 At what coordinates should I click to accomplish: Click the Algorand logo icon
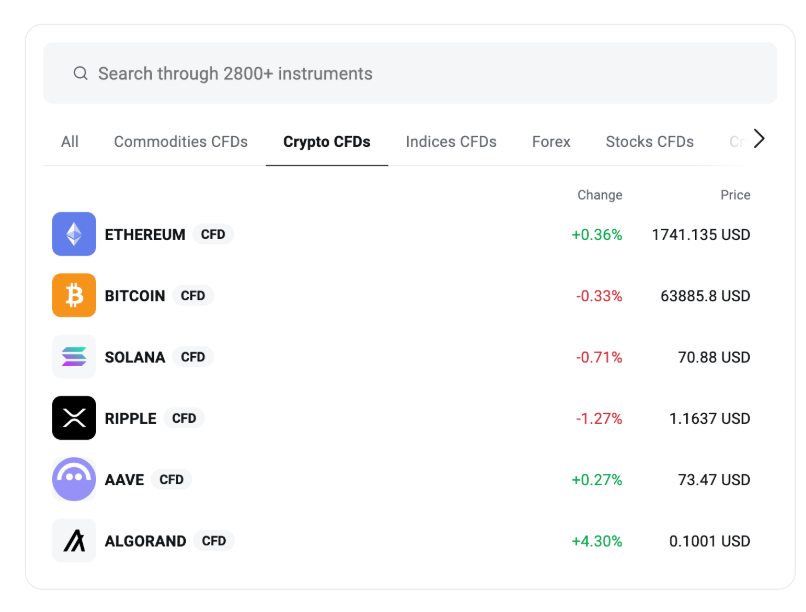pos(74,541)
